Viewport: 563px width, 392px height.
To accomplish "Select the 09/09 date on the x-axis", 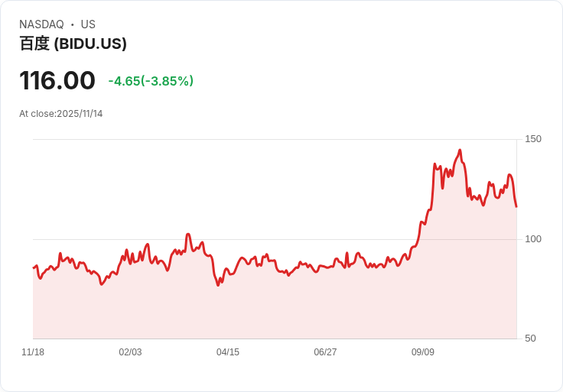I will [x=423, y=352].
